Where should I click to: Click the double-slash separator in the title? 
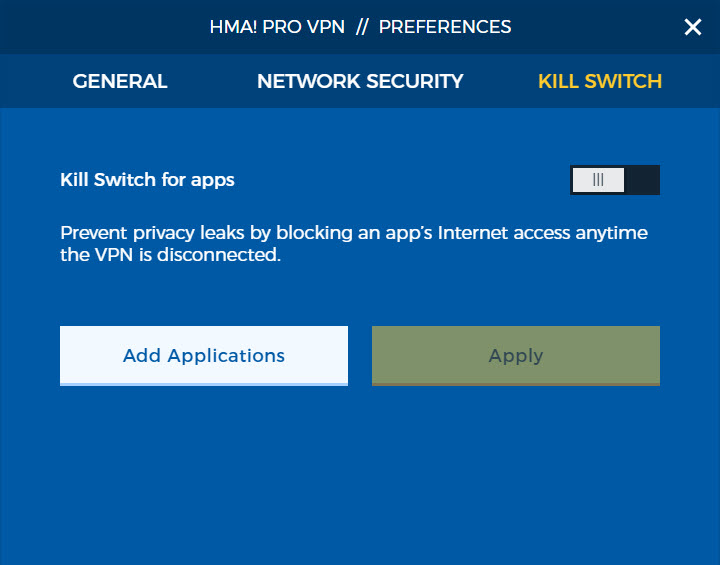click(362, 27)
